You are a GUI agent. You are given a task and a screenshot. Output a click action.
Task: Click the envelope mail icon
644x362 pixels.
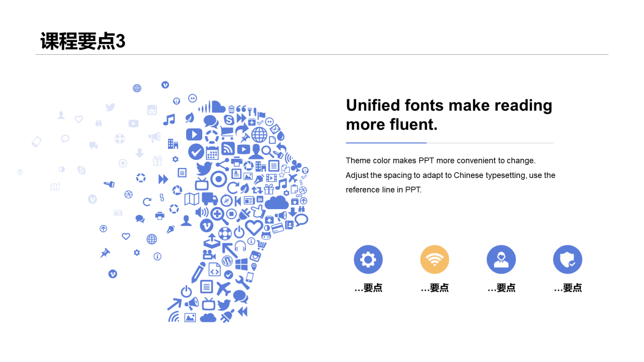tap(275, 129)
